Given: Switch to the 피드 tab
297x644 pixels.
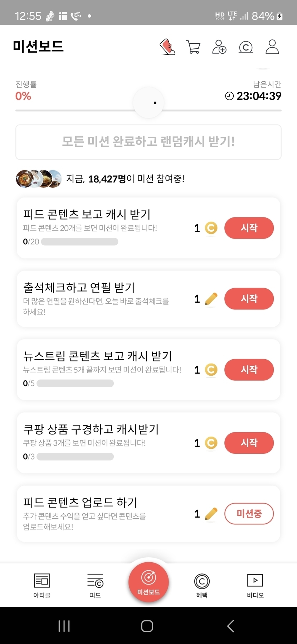Looking at the screenshot, I should tap(95, 585).
